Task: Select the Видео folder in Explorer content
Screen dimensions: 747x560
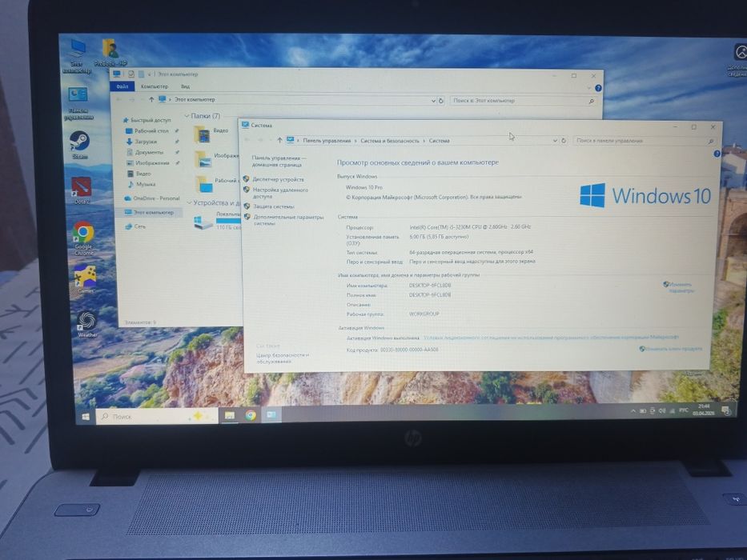Action: pos(211,134)
